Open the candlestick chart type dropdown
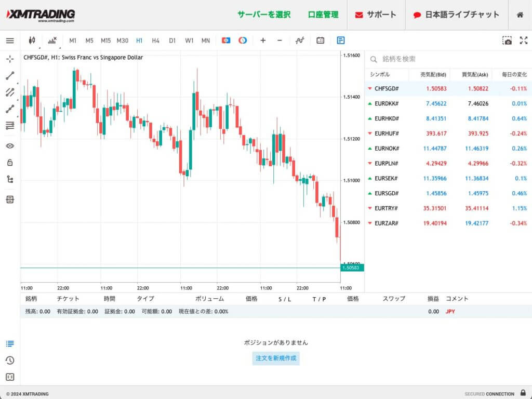The height and width of the screenshot is (399, 532). [x=32, y=41]
